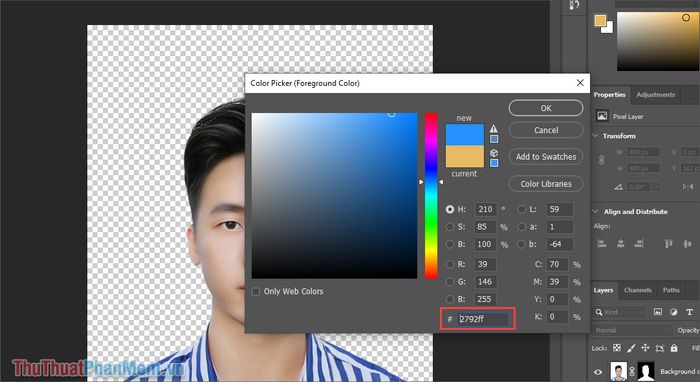
Task: Click Add to Swatches button
Action: pos(546,157)
